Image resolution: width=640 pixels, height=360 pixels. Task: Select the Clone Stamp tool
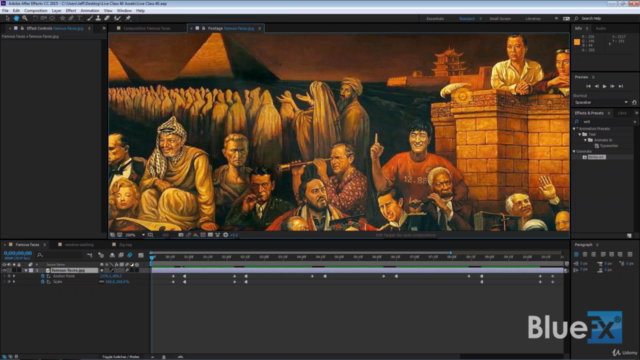coord(98,18)
